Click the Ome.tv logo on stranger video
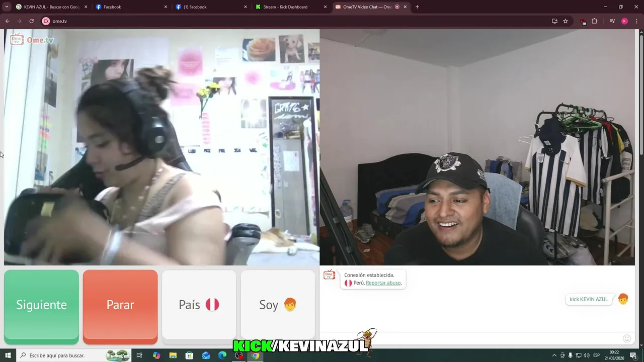Viewport: 644px width, 362px height. (32, 40)
